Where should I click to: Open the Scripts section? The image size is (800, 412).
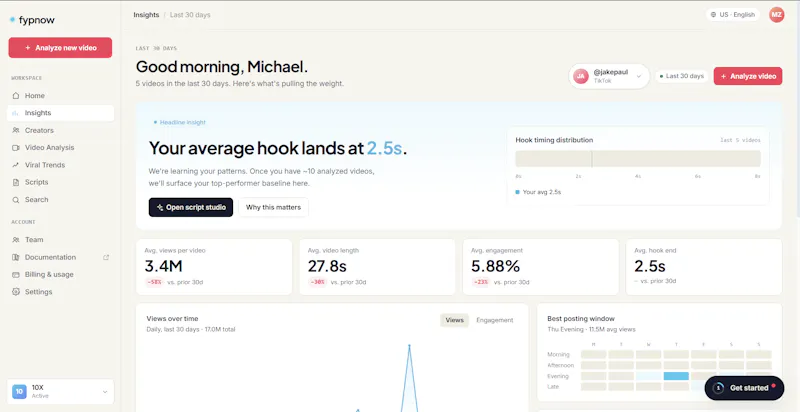pos(60,183)
